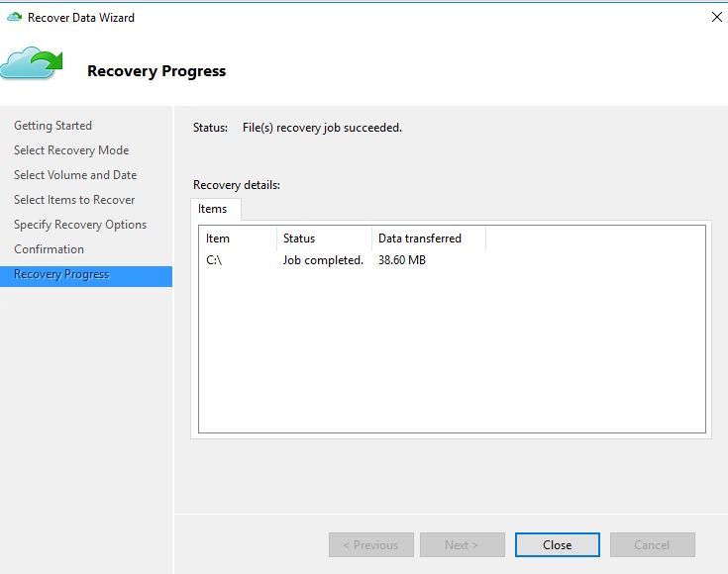Switch to the Items tab
This screenshot has height=574, width=728.
pyautogui.click(x=213, y=209)
